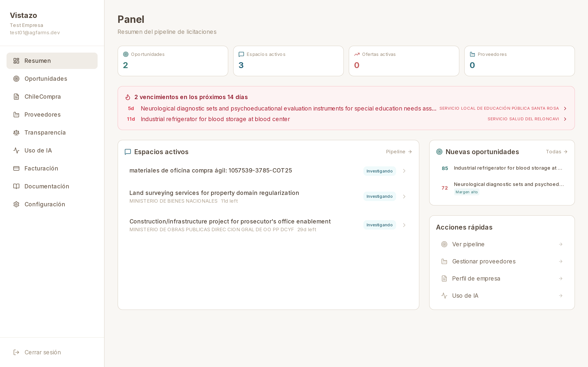Select the Oportunidades target icon
This screenshot has height=367, width=588.
pos(16,78)
